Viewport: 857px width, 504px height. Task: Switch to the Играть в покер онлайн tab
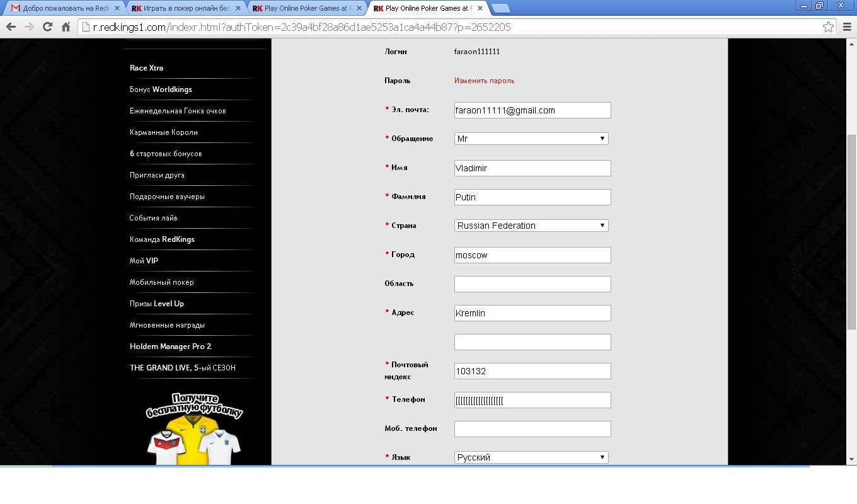pyautogui.click(x=183, y=8)
